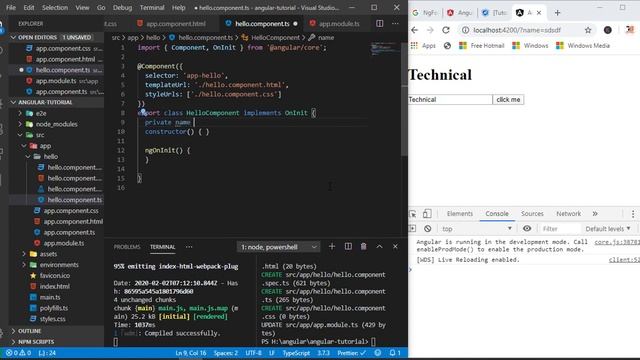Open the JavaScript context 'top' dropdown
640x360 pixels.
(x=476, y=229)
